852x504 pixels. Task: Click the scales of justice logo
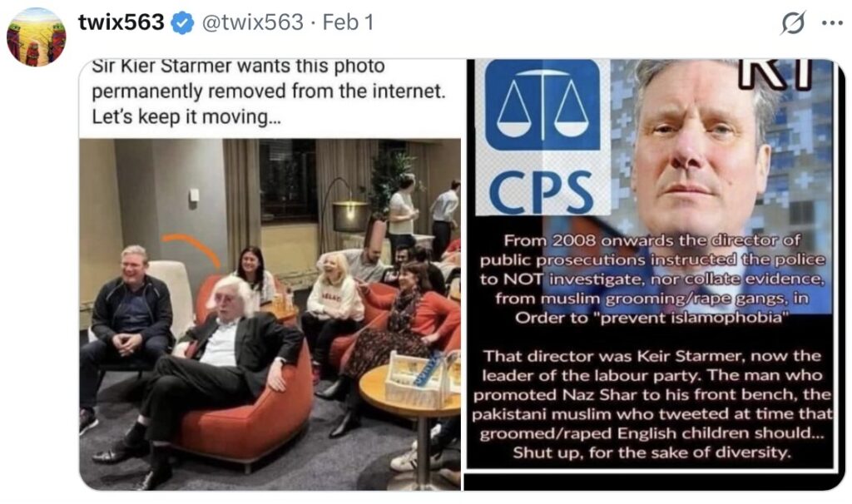tap(542, 105)
